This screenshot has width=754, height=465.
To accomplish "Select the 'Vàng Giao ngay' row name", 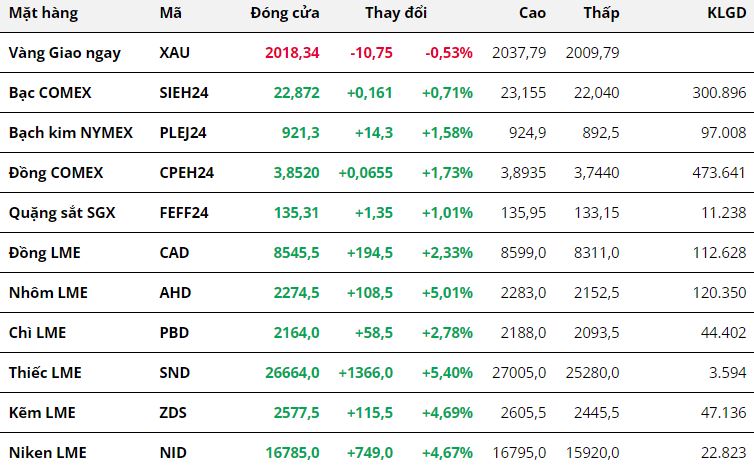I will tap(64, 52).
